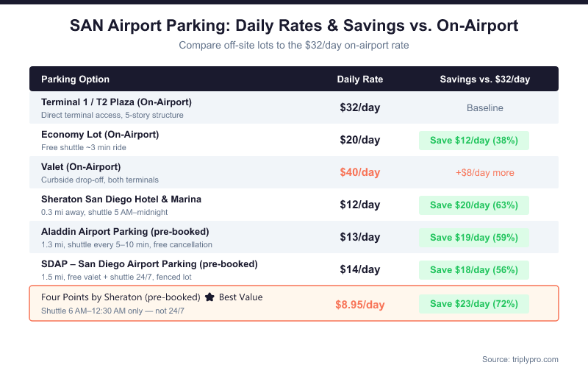Click the Save $12/day (38%) badge
This screenshot has width=588, height=368.
(x=474, y=141)
